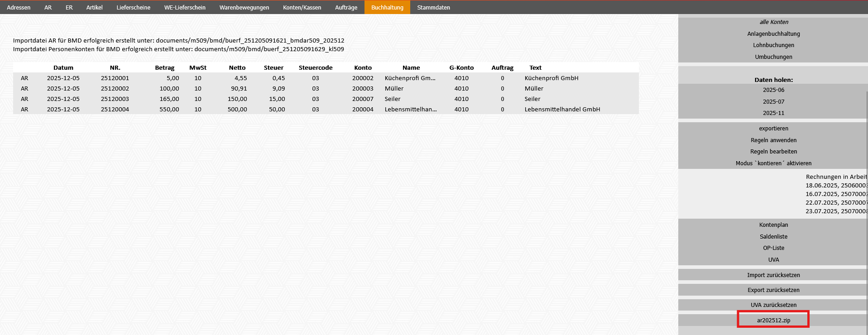Go to the Stammdaten tab
This screenshot has width=868, height=335.
(433, 7)
